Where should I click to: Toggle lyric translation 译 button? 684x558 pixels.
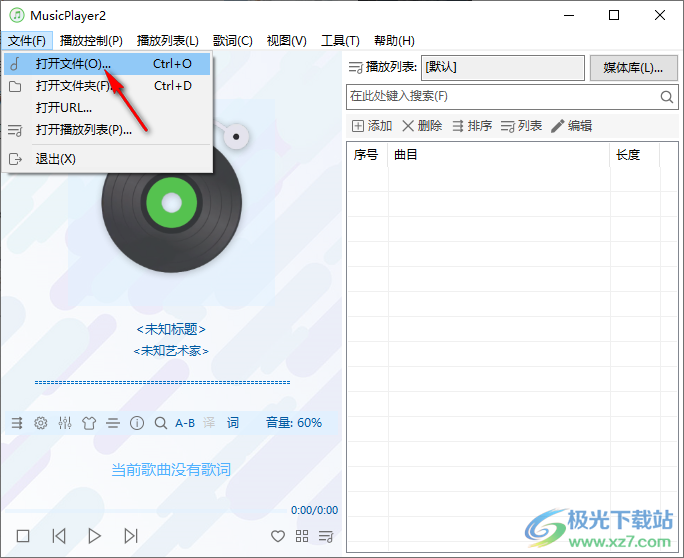tap(209, 423)
